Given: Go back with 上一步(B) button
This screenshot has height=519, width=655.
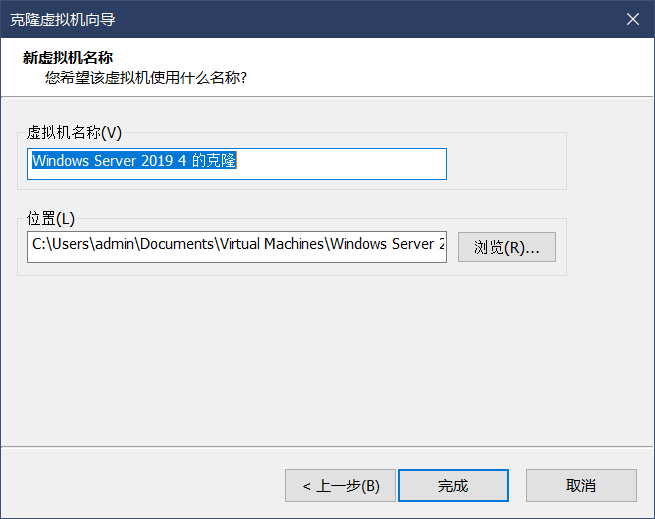Looking at the screenshot, I should (340, 486).
